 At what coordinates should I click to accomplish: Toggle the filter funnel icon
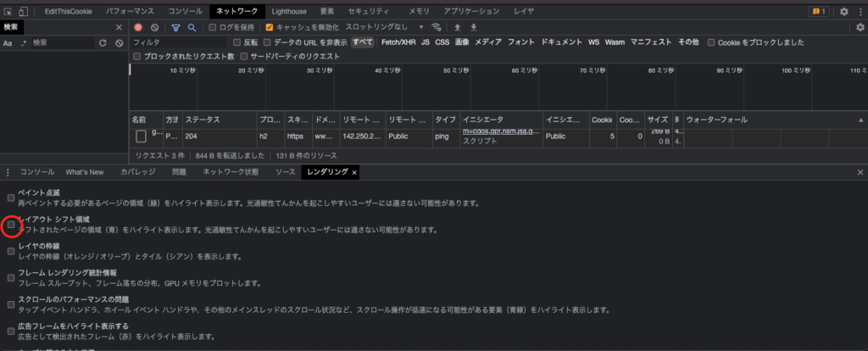point(175,27)
